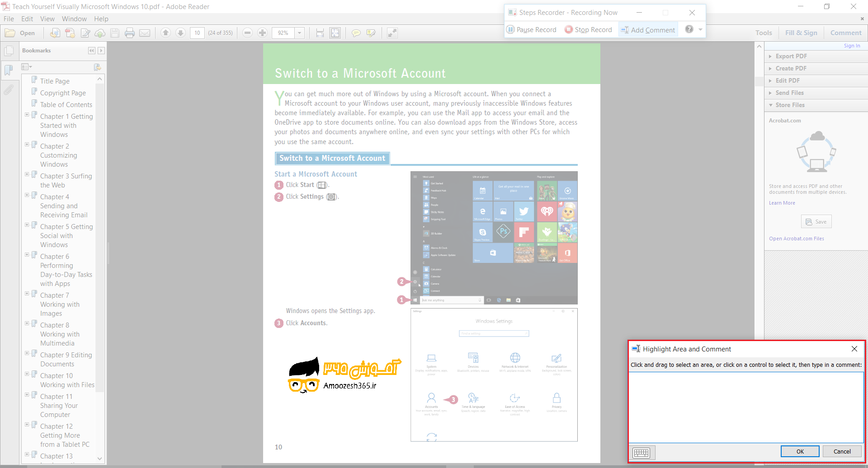This screenshot has width=868, height=468.
Task: Click the Print toolbar icon
Action: tap(130, 33)
